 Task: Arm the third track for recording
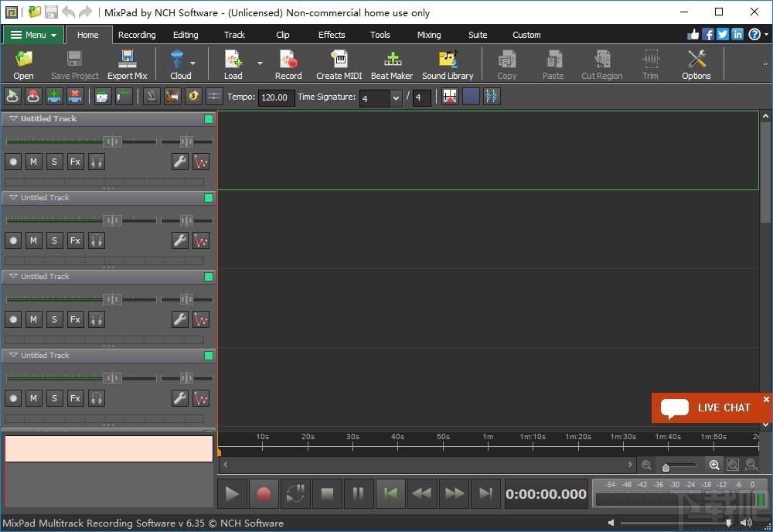(x=13, y=319)
